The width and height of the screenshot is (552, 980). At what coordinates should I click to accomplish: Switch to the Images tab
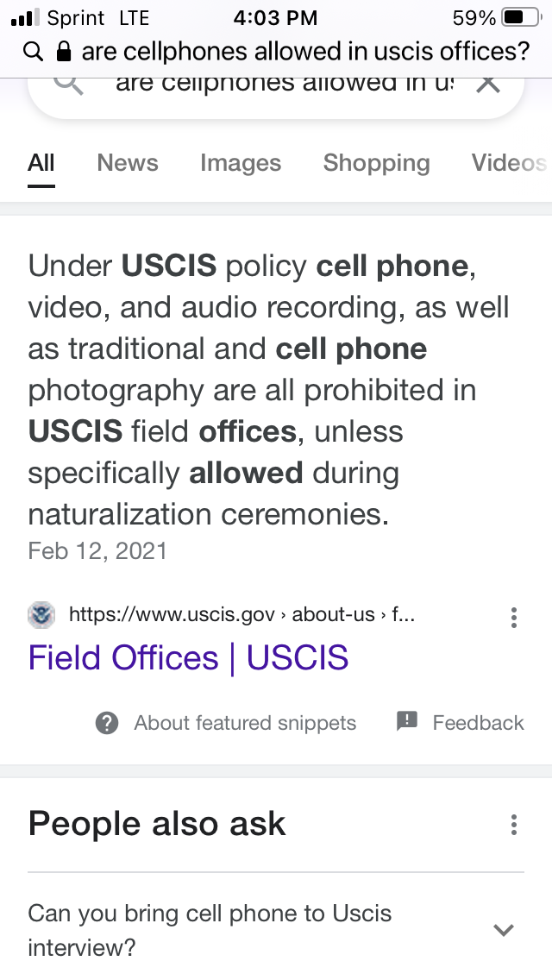click(x=241, y=163)
